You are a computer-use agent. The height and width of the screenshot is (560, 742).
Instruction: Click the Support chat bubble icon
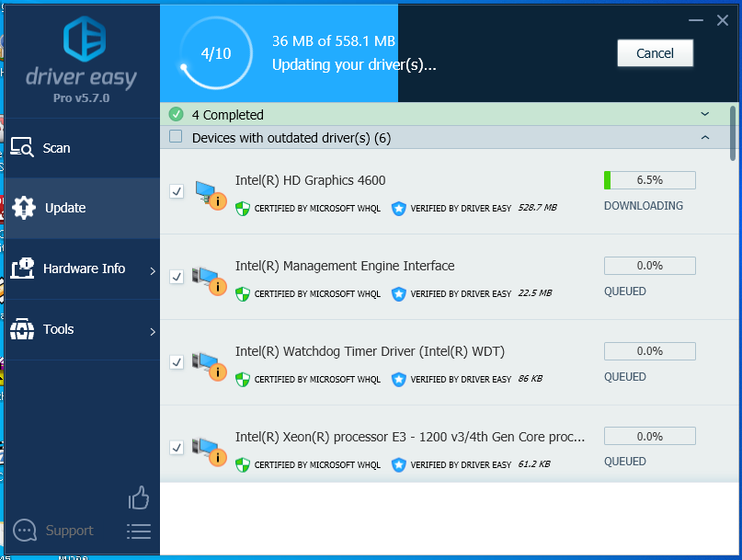click(25, 531)
